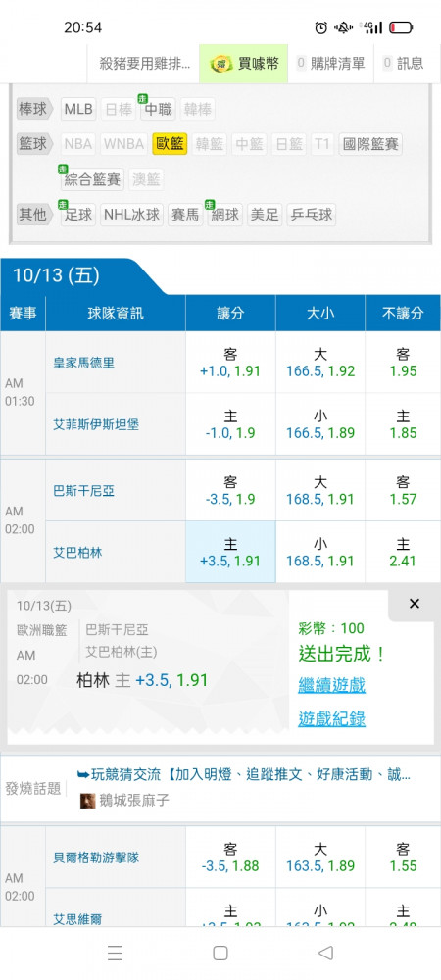
Task: Select the 國際籃賽 basketball filter
Action: tap(371, 144)
